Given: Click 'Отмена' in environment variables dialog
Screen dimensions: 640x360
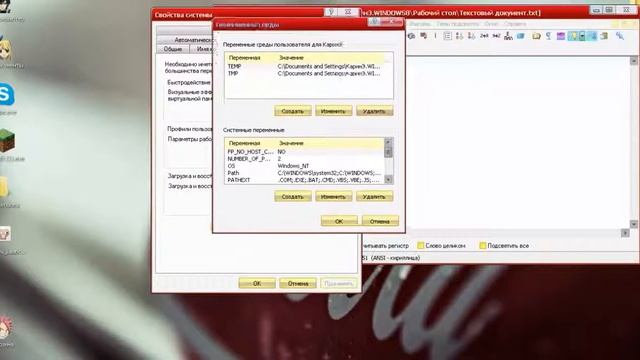Looking at the screenshot, I should tap(380, 221).
